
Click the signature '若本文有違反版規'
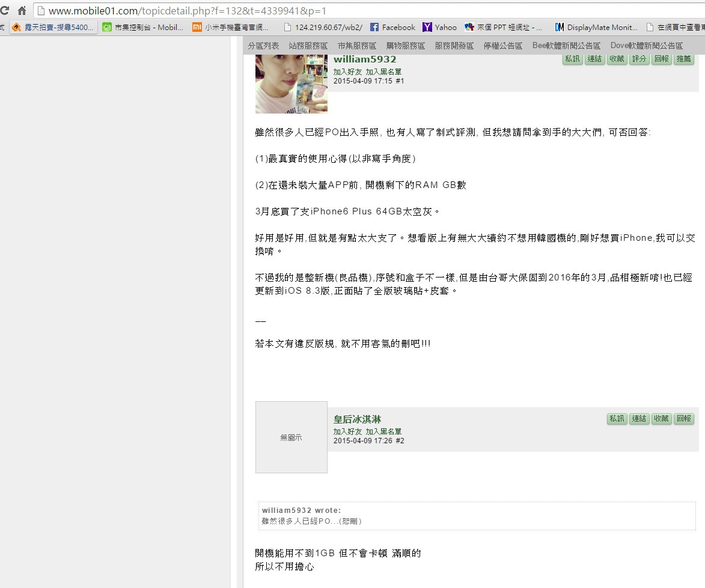point(295,344)
